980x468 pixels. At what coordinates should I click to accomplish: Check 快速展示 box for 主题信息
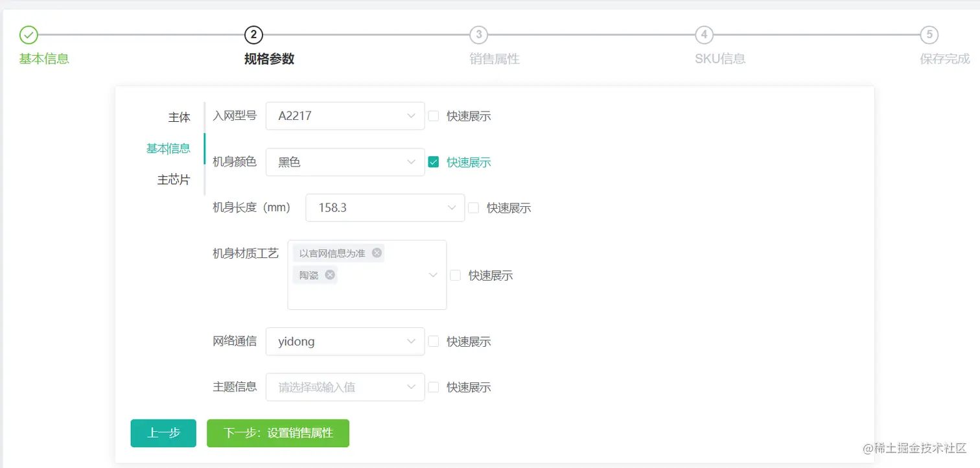tap(434, 388)
